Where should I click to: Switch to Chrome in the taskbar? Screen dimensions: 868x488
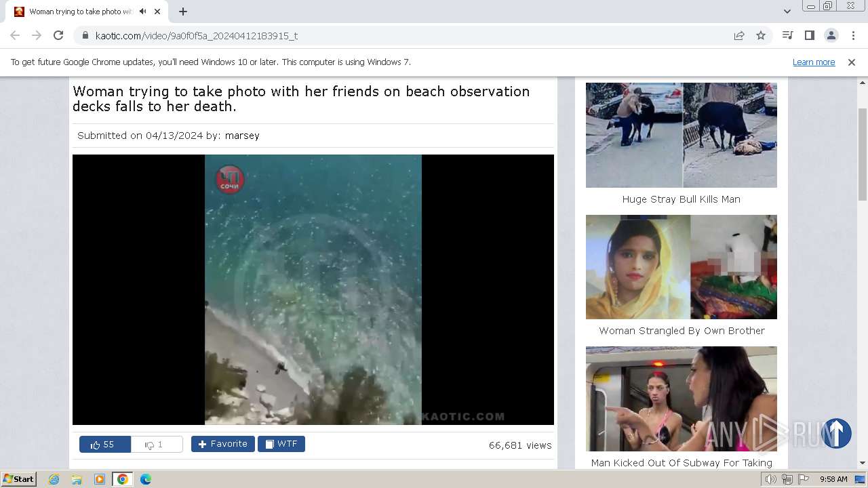(122, 479)
